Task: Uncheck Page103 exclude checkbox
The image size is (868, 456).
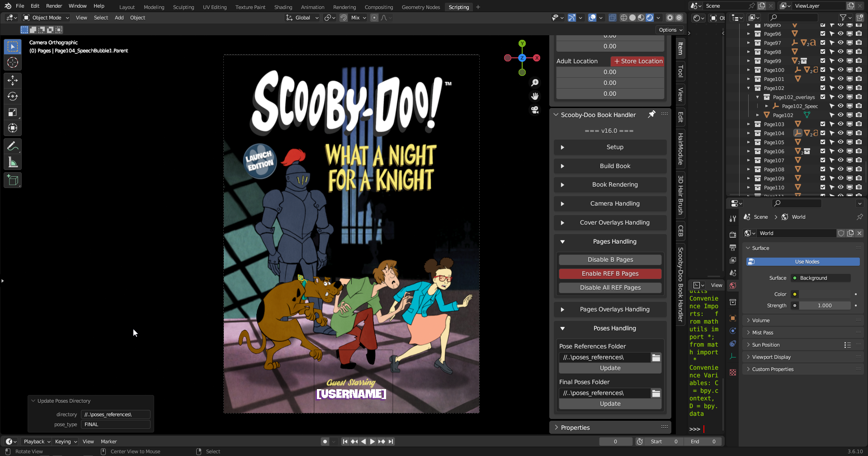Action: tap(823, 124)
